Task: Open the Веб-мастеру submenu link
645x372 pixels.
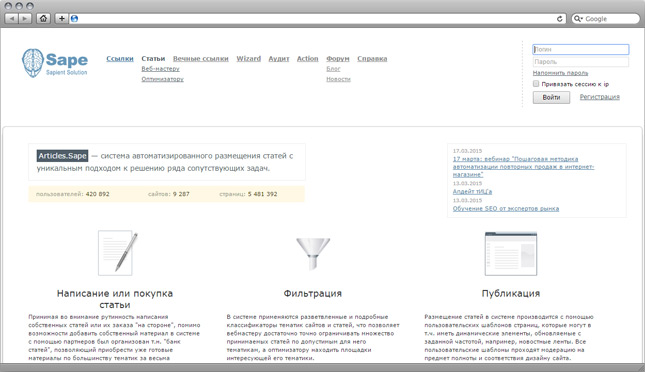Action: pyautogui.click(x=160, y=69)
